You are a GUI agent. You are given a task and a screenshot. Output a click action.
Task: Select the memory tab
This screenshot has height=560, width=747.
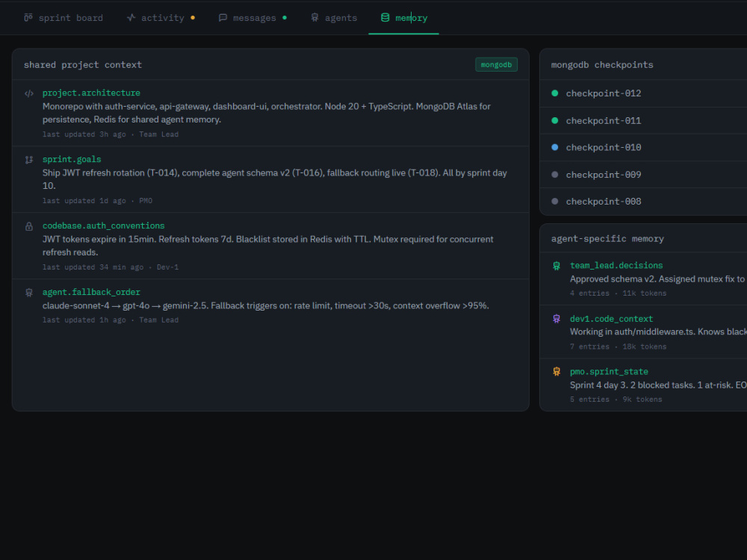click(x=403, y=18)
